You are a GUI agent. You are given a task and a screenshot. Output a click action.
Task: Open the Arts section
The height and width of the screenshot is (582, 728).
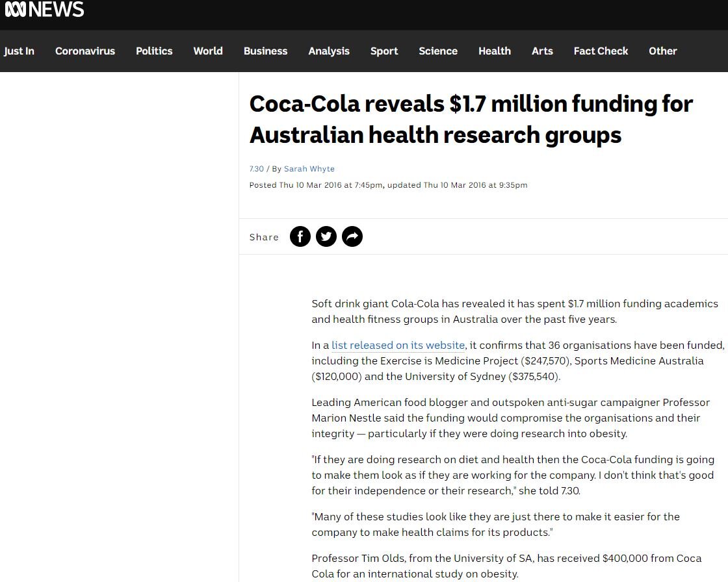[x=542, y=51]
